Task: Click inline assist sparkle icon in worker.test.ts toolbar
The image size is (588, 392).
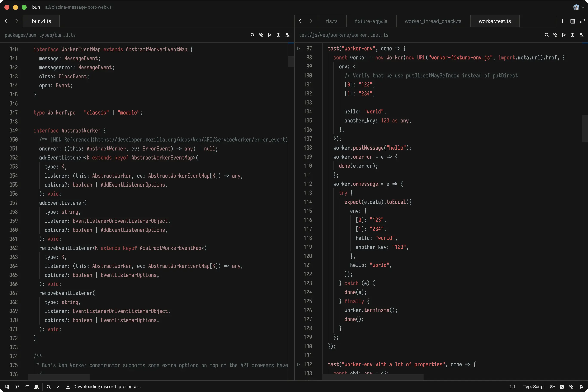Action: point(555,35)
